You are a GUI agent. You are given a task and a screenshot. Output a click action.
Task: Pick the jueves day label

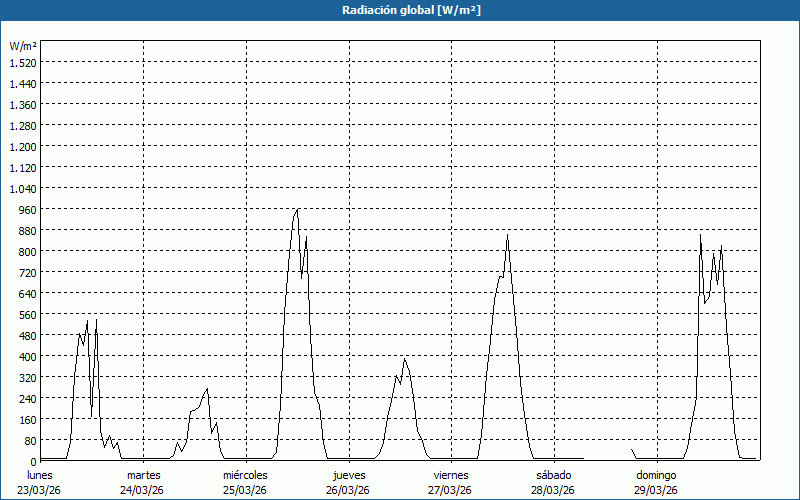pos(349,475)
